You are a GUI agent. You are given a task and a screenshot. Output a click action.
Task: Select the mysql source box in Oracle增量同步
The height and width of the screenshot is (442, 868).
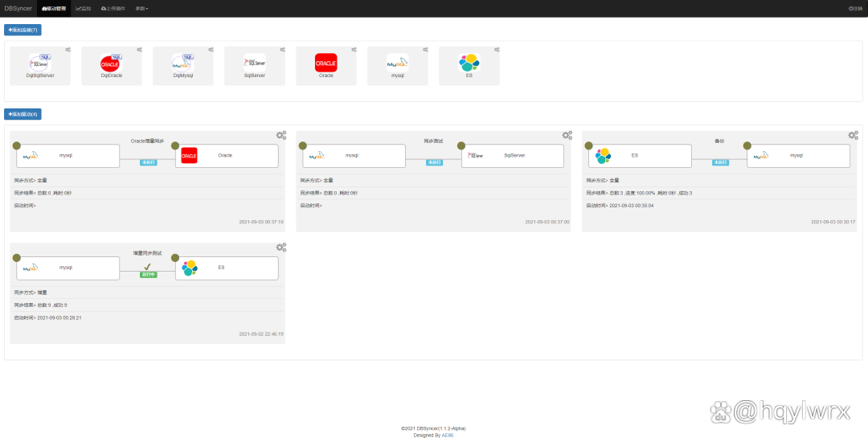tap(68, 156)
